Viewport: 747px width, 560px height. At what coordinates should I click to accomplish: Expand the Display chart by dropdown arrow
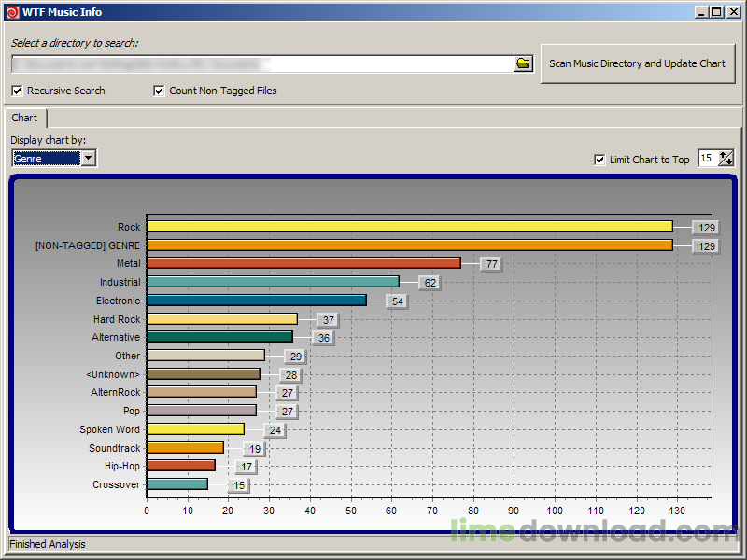click(x=89, y=158)
